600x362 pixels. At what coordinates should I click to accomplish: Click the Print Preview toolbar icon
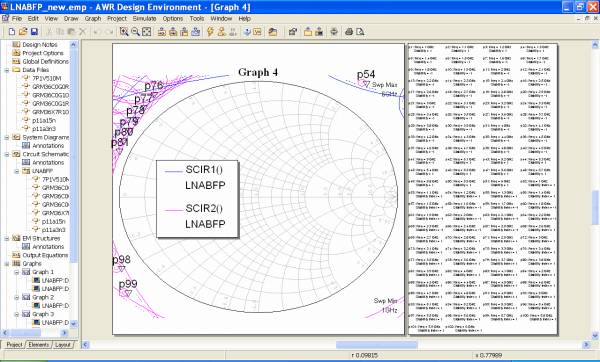(x=360, y=32)
